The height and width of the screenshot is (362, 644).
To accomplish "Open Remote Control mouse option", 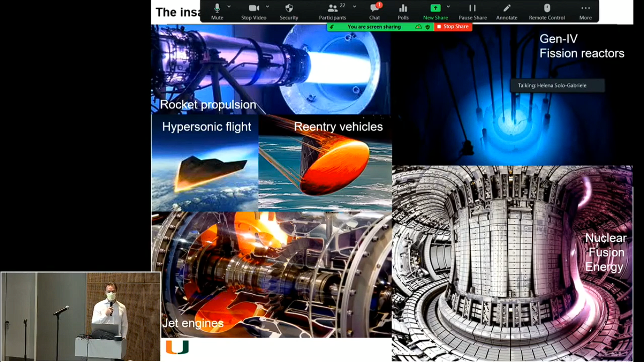I will pos(547,11).
